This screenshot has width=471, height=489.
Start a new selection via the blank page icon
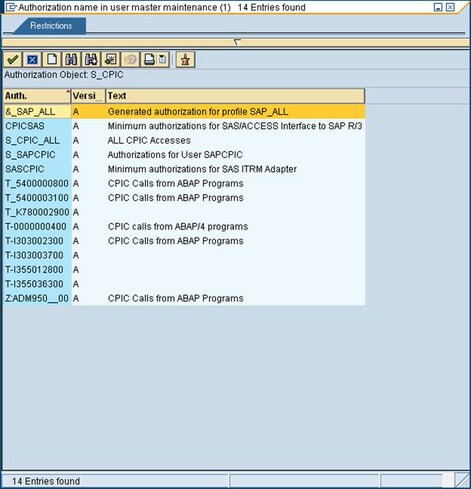point(52,60)
